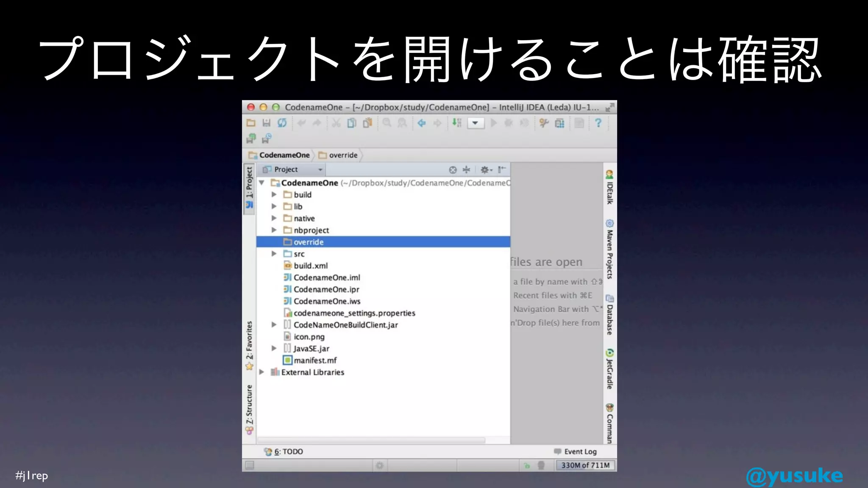Open the 6: TODO tool window
The image size is (868, 488).
click(284, 452)
